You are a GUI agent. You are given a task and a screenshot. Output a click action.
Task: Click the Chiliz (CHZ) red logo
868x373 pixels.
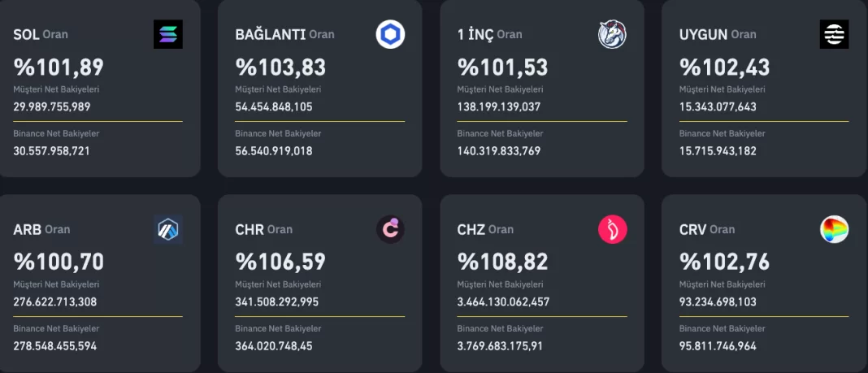[x=612, y=230]
